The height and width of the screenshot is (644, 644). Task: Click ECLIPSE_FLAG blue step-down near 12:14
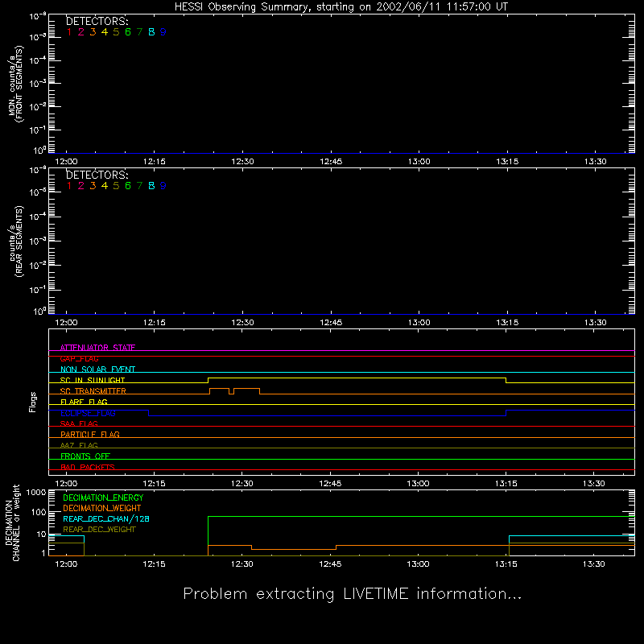[149, 413]
